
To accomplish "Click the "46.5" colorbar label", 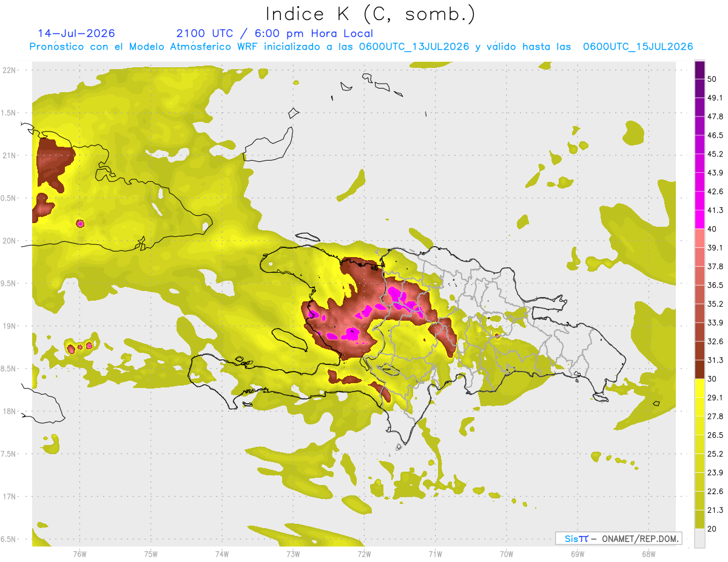I will [715, 135].
